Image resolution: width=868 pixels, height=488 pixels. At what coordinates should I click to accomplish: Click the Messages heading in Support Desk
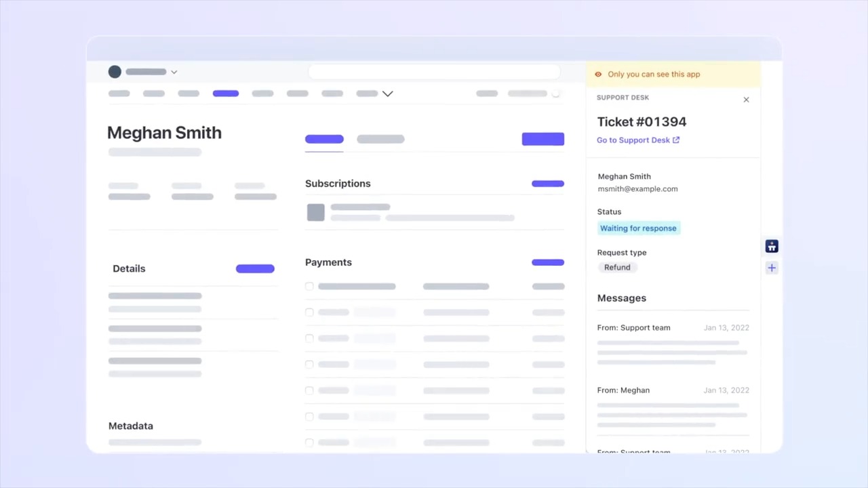click(x=622, y=298)
